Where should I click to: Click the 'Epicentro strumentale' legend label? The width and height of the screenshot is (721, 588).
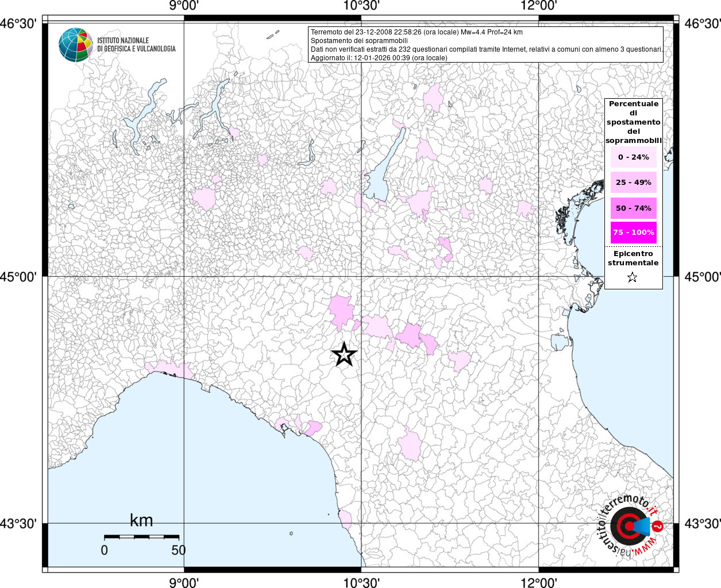click(633, 258)
